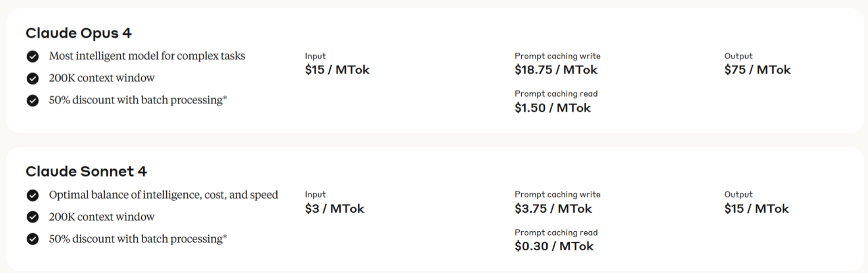Select the Claude Sonnet 4 heading
Image resolution: width=868 pixels, height=273 pixels.
pyautogui.click(x=86, y=172)
